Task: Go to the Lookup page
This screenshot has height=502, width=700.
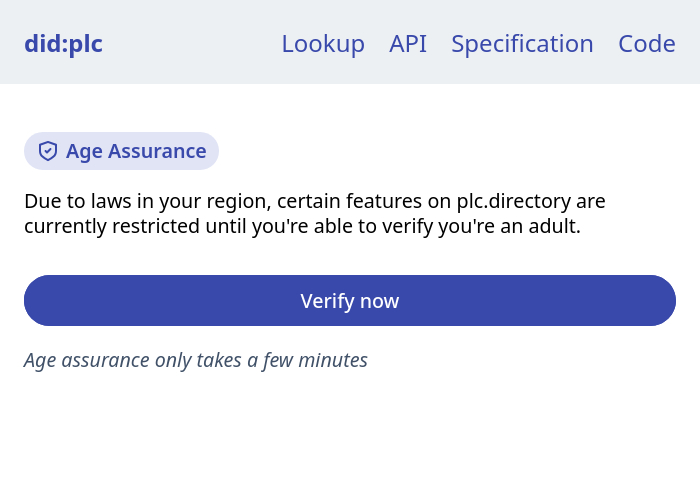Action: (x=322, y=44)
